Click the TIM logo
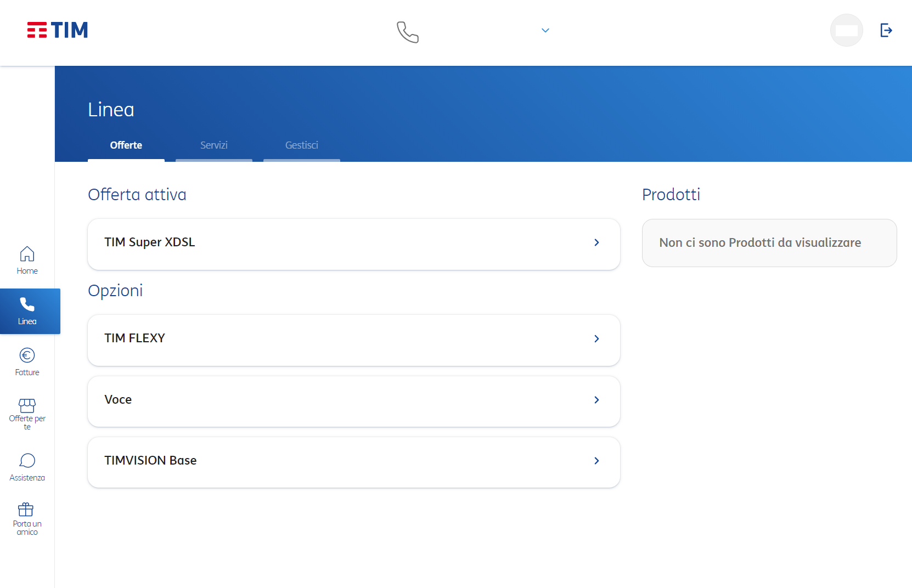Viewport: 912px width, 588px height. pyautogui.click(x=58, y=30)
